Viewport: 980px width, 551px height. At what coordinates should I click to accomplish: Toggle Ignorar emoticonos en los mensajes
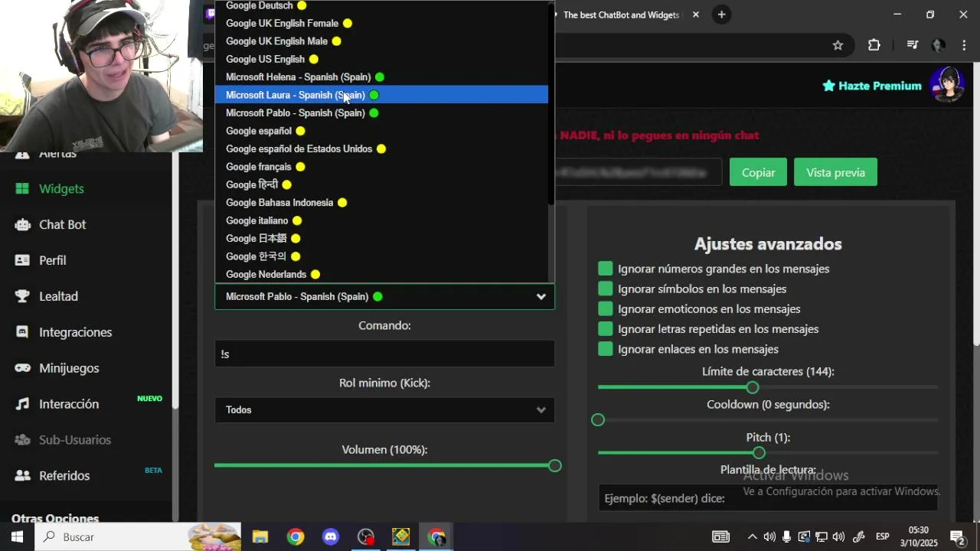click(x=606, y=309)
